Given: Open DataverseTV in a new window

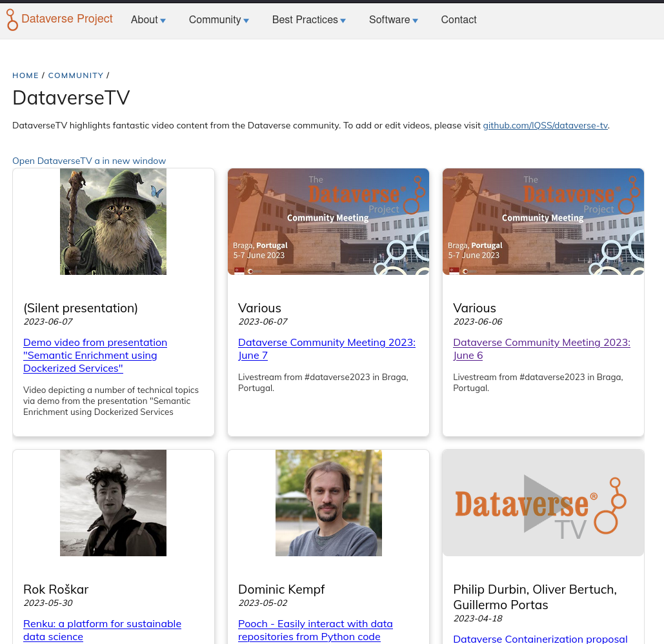Looking at the screenshot, I should [89, 161].
